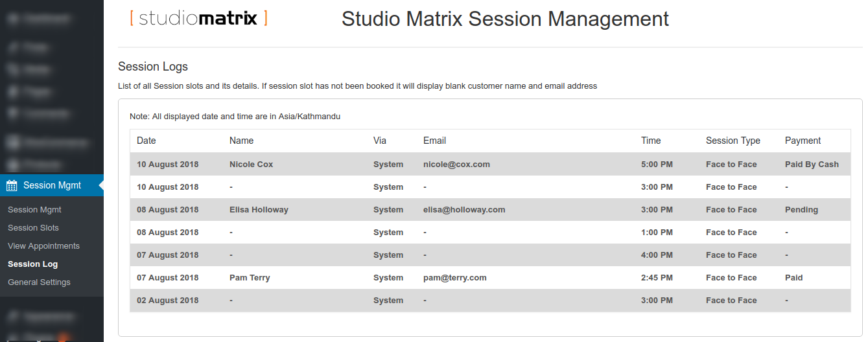Select Session Log submenu item
Screen dimensions: 868x342
32,264
